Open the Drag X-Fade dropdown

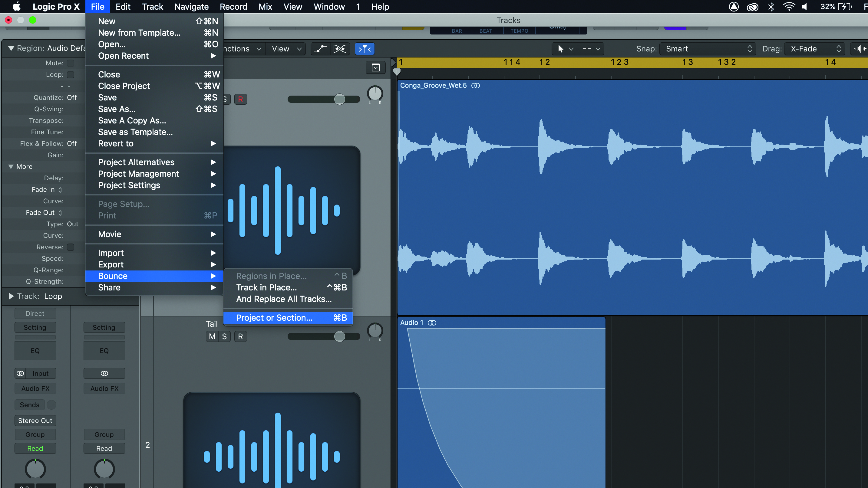pos(815,49)
